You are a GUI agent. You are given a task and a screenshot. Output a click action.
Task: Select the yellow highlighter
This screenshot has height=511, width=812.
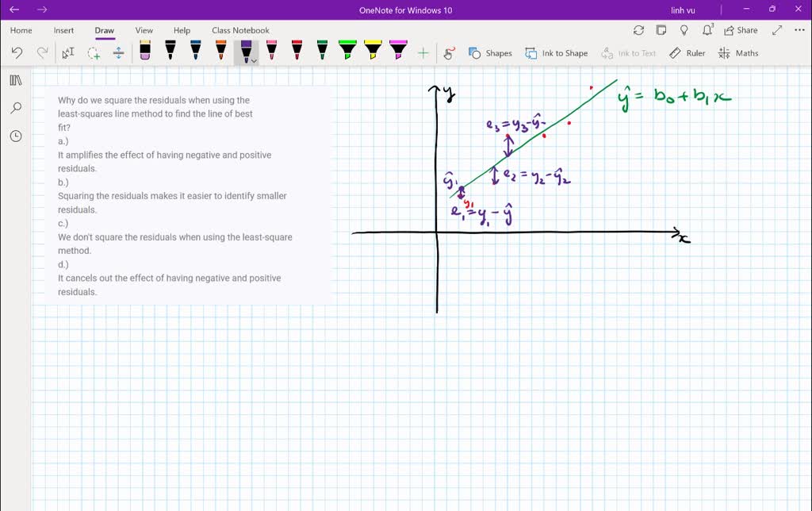371,49
